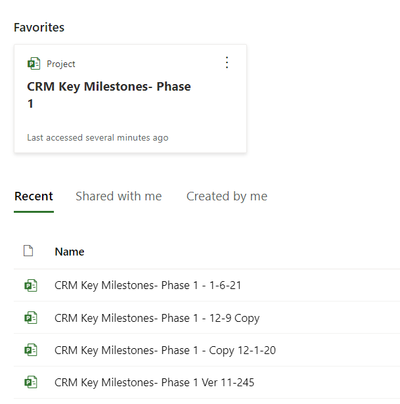400x404 pixels.
Task: Click the project icon beside 12-9 Copy row
Action: click(x=31, y=318)
